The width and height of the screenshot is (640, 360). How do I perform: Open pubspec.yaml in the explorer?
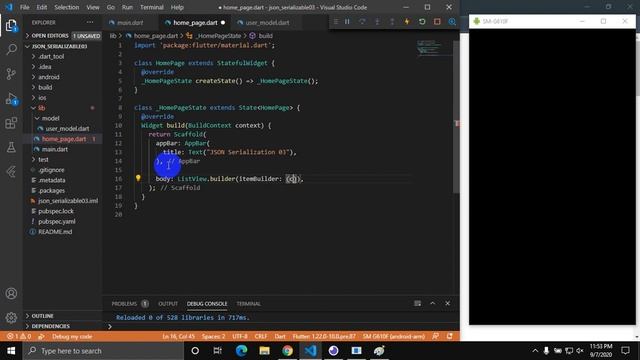click(x=62, y=221)
